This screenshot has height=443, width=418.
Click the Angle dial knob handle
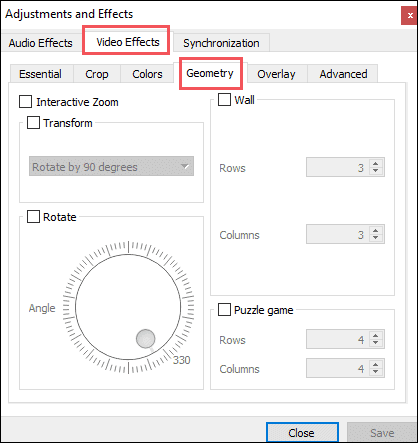146,339
